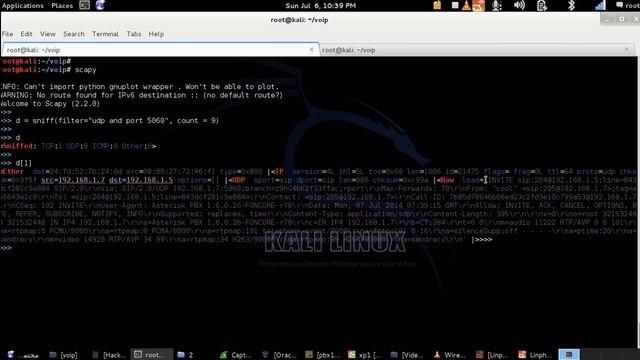The height and width of the screenshot is (360, 640).
Task: Minimize the terminal window
Action: coord(607,19)
